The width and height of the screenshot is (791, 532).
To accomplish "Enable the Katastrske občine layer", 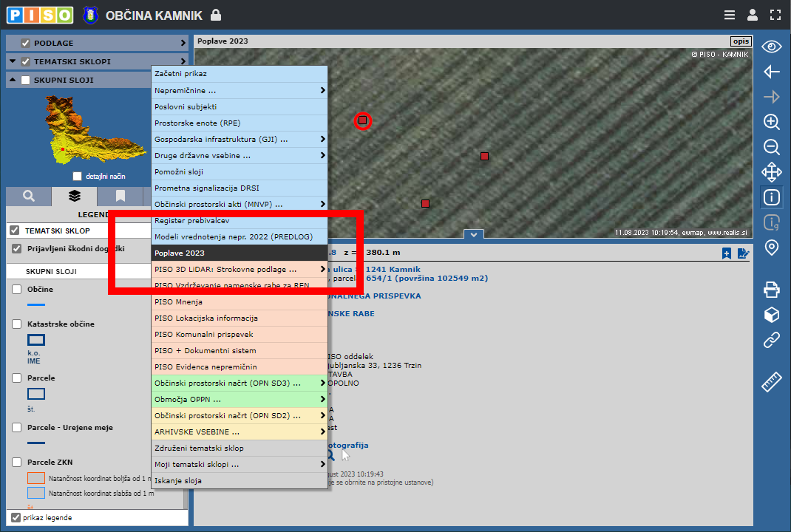I will [16, 324].
